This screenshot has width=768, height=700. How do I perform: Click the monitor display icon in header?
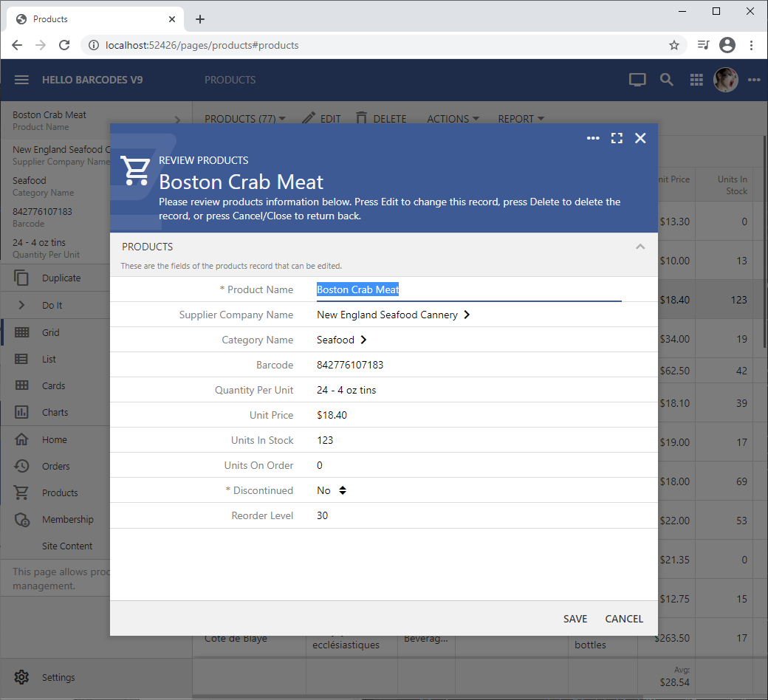[637, 80]
